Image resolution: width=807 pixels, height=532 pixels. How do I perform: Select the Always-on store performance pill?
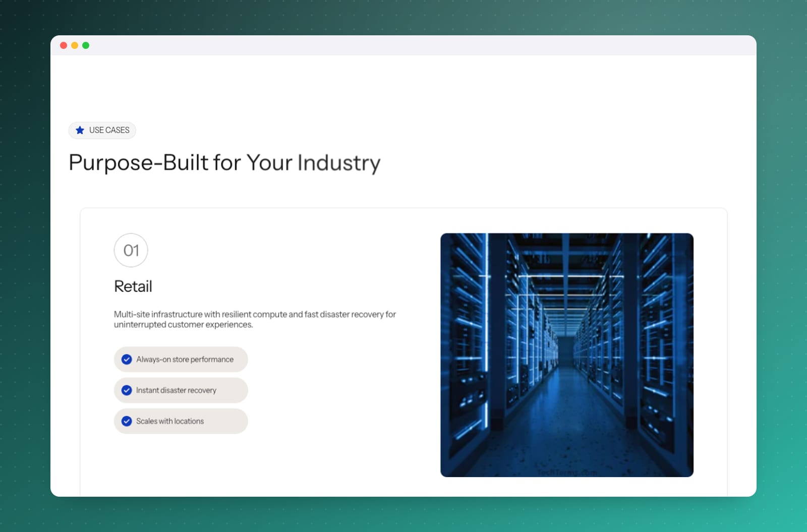[181, 360]
